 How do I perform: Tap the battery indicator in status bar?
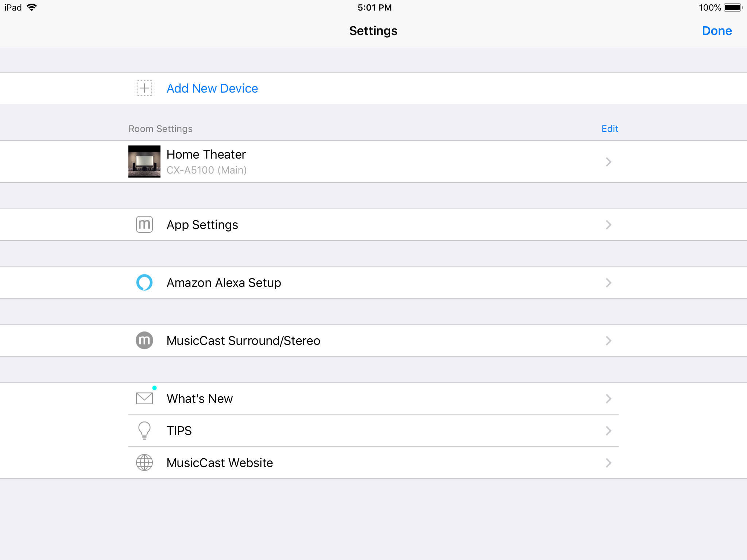point(733,7)
